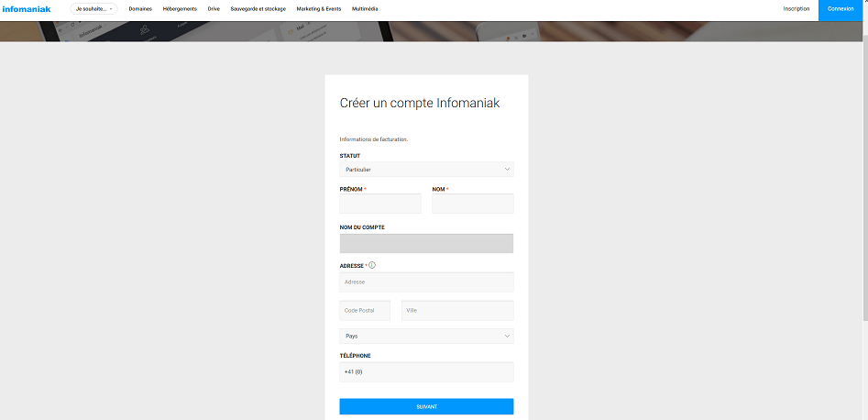This screenshot has width=868, height=420.
Task: Click the Ville input field
Action: [457, 310]
